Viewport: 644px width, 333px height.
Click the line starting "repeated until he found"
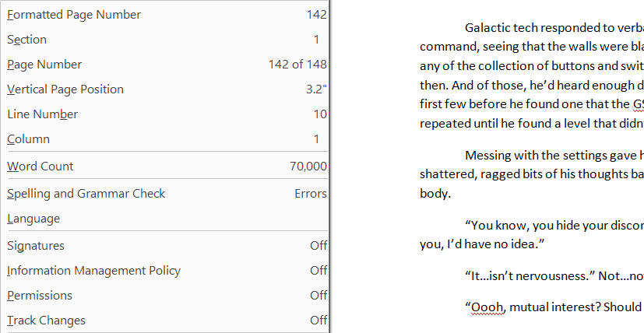[x=530, y=122]
